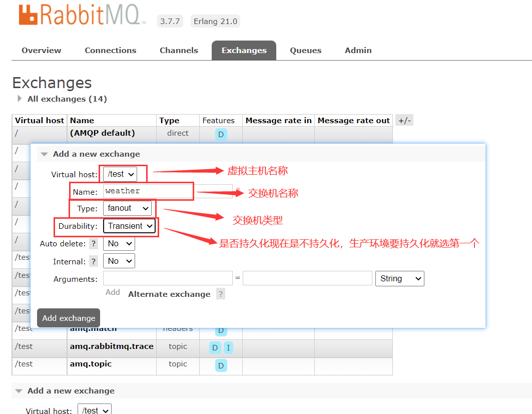Click the Arguments value input field

coord(307,278)
